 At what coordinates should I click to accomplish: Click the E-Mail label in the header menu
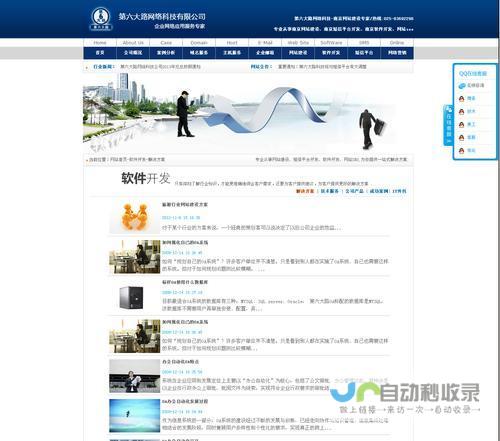[265, 43]
